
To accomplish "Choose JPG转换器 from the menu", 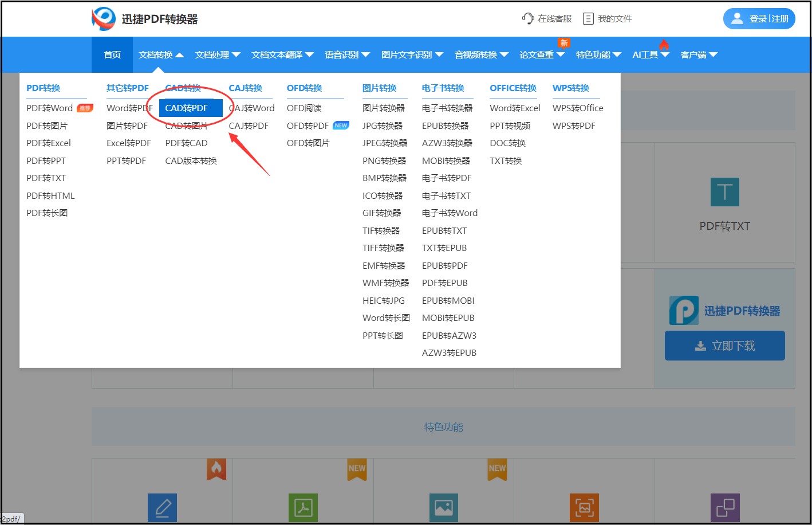I will click(383, 126).
